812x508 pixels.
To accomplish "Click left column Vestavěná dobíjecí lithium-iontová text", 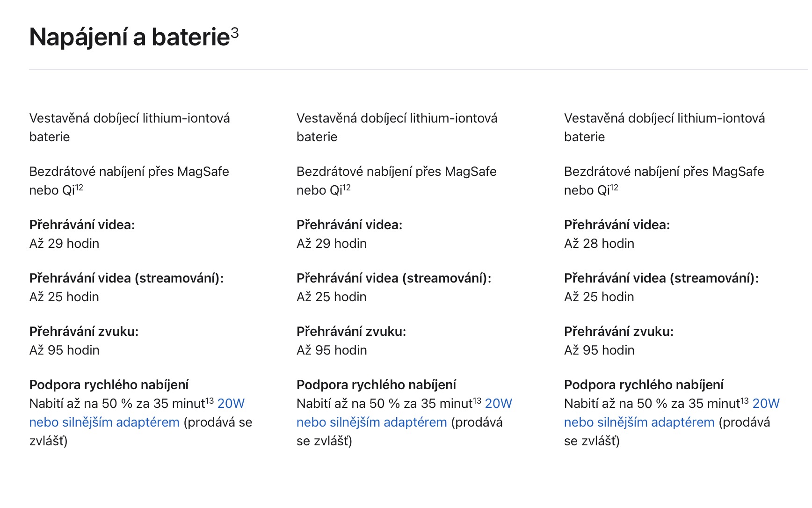I will 130,118.
